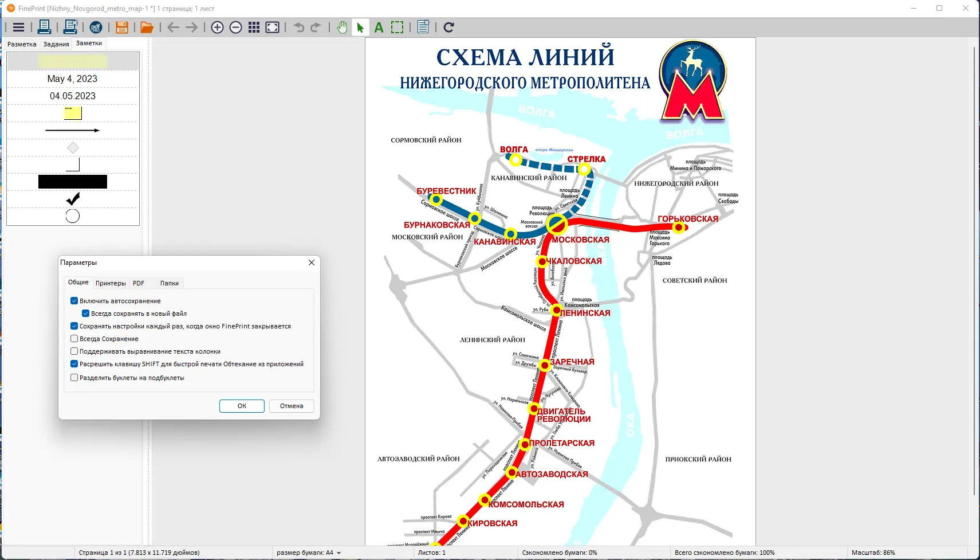Switch to the Принтеры tab

(111, 283)
